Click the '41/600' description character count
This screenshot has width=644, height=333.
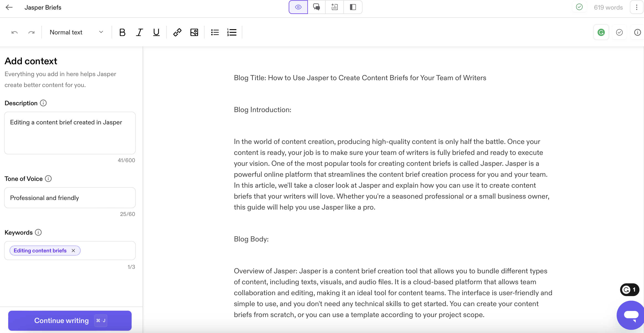pyautogui.click(x=126, y=160)
